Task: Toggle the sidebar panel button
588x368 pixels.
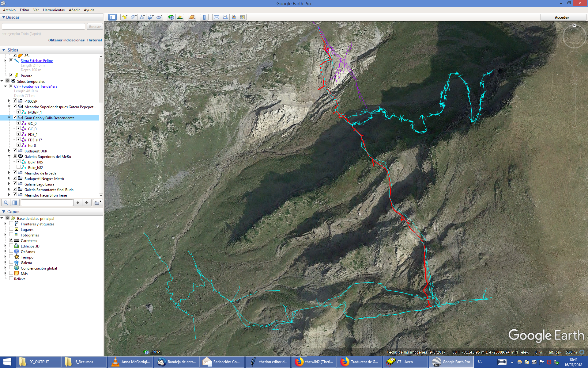Action: click(112, 17)
